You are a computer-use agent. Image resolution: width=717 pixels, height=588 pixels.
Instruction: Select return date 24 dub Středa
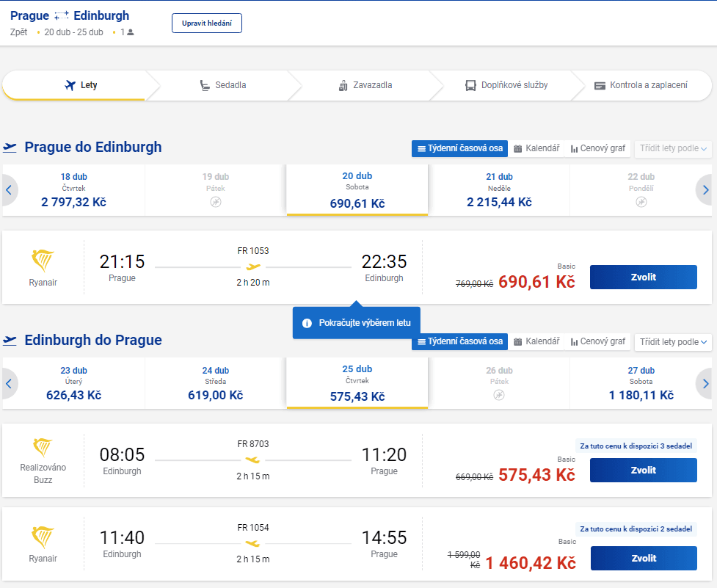(215, 383)
